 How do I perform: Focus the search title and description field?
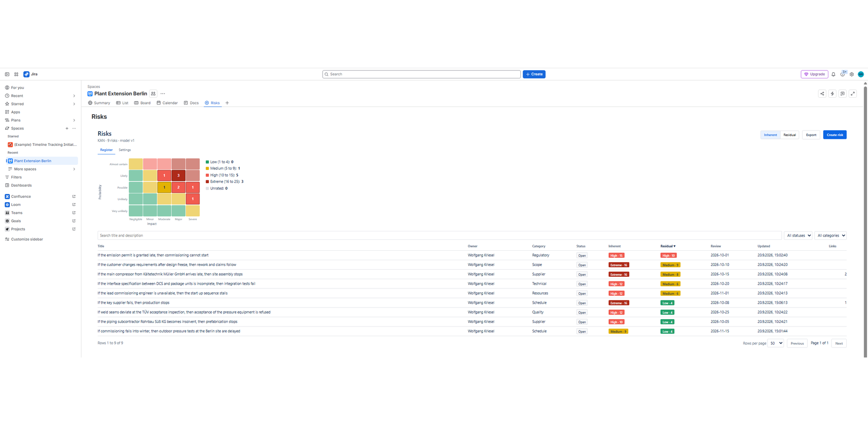(x=439, y=235)
